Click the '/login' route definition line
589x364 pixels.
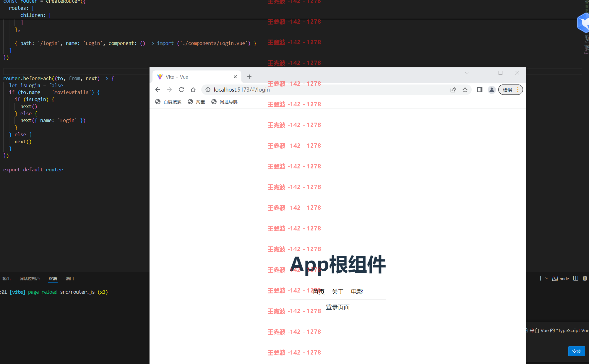click(x=136, y=43)
